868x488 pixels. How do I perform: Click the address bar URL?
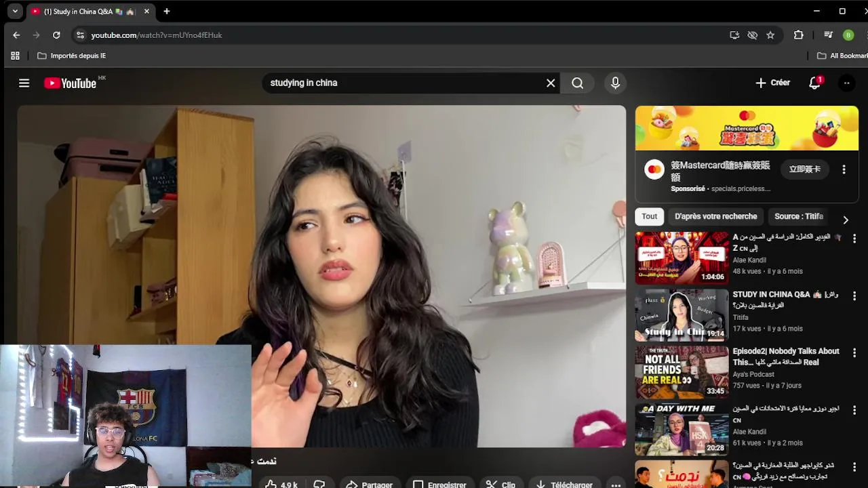(x=157, y=35)
